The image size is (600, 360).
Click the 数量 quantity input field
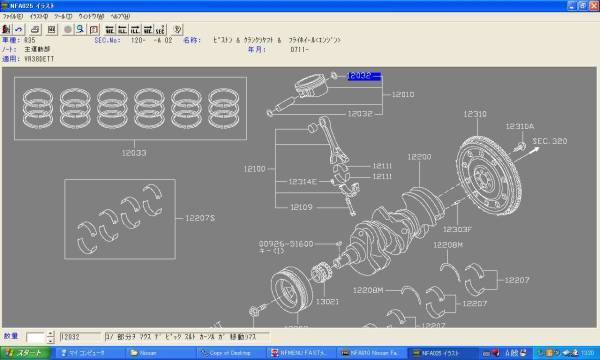pos(36,337)
